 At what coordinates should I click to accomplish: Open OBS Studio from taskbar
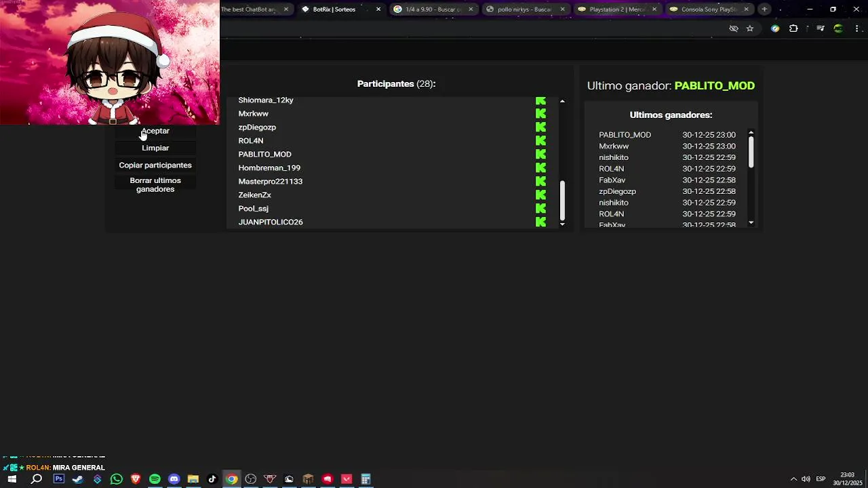(251, 479)
